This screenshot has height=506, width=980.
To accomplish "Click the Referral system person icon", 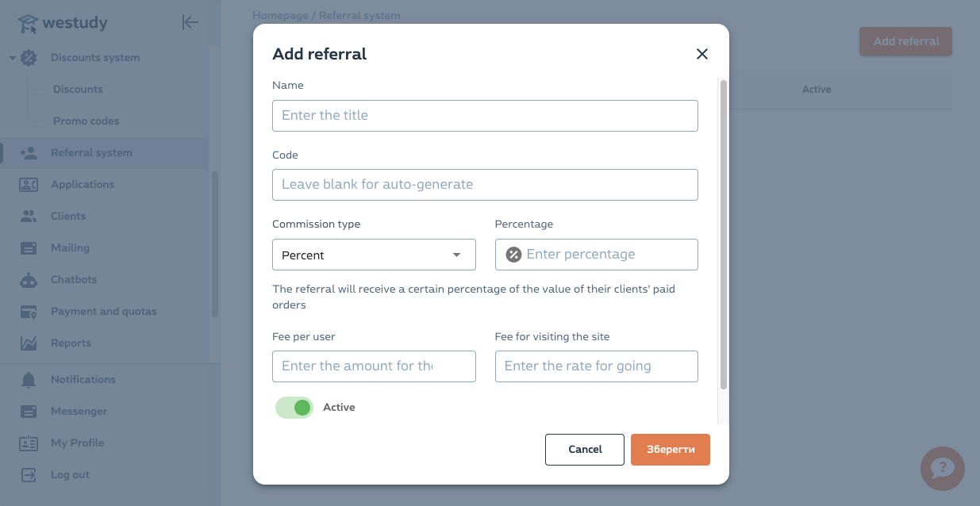I will click(29, 153).
